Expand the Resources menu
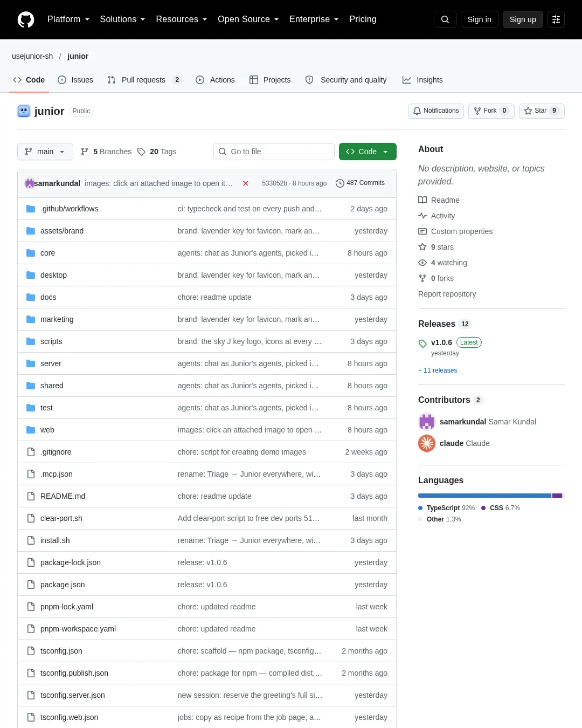Screen dimensions: 582x728 point(181,19)
